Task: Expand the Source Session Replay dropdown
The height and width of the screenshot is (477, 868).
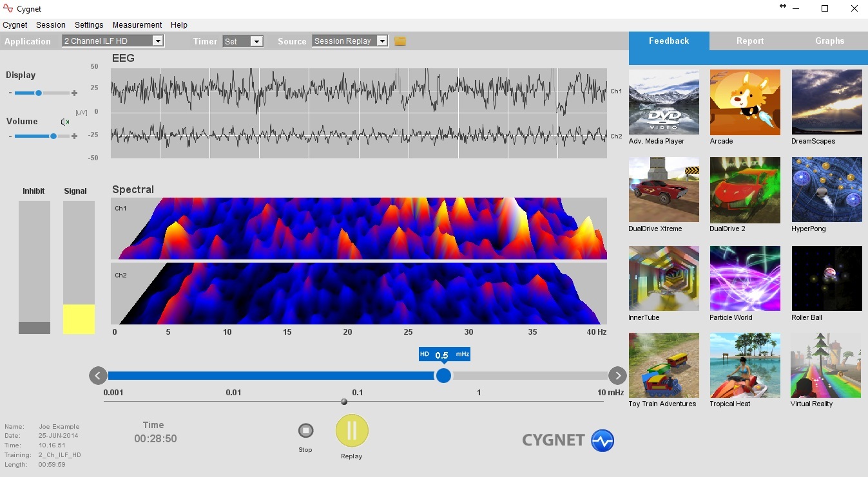Action: tap(381, 41)
